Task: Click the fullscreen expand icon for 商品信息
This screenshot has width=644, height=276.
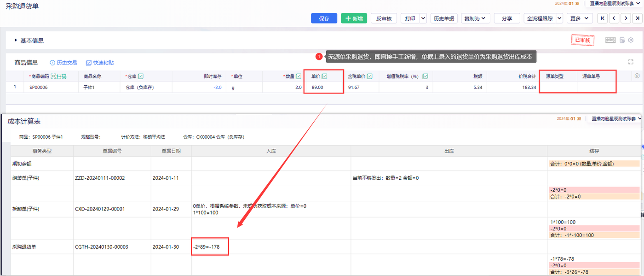Action: [631, 62]
